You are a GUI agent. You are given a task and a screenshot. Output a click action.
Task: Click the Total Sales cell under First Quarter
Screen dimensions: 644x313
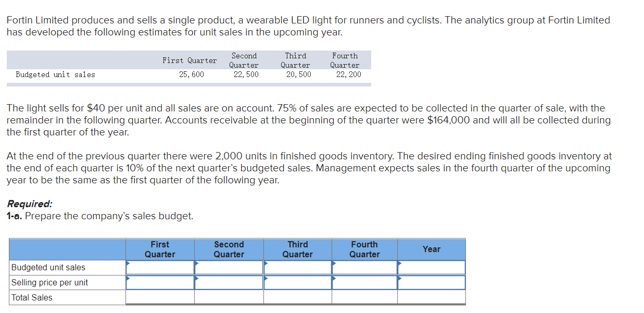pos(160,297)
